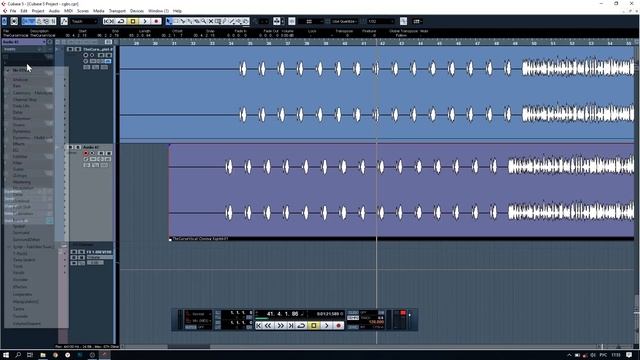Open the Touch automation mode dropdown
The image size is (640, 360).
point(84,21)
